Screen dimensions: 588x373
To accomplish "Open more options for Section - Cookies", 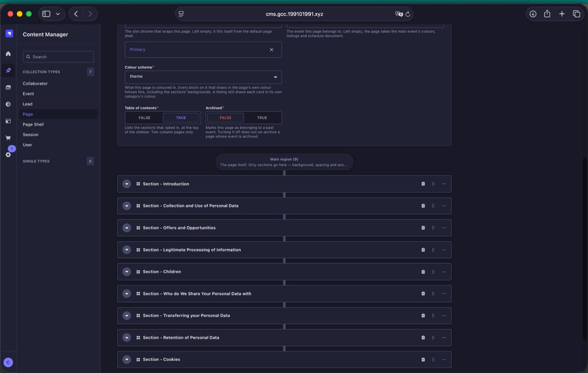I will tap(444, 360).
